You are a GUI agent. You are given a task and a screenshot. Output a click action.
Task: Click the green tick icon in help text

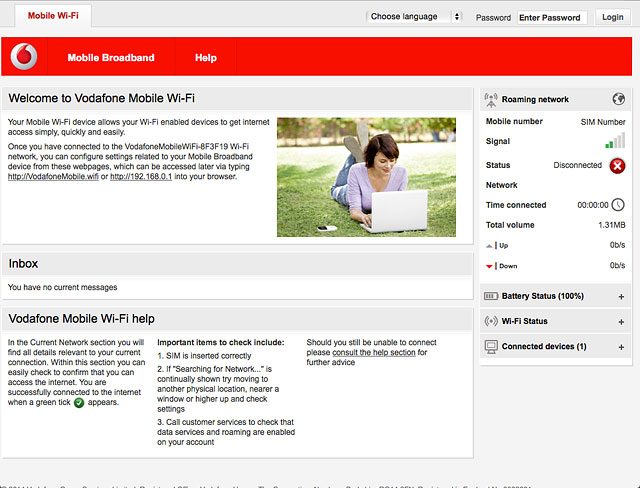point(79,403)
